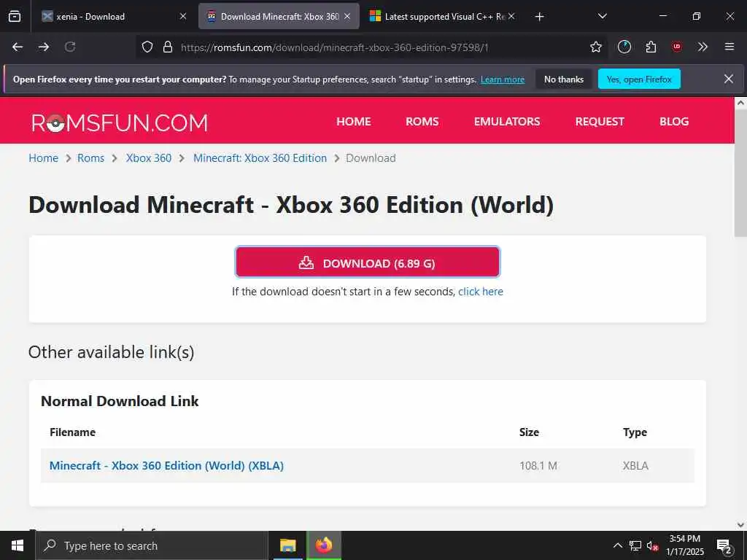
Task: Open the notification center icon
Action: tap(724, 545)
